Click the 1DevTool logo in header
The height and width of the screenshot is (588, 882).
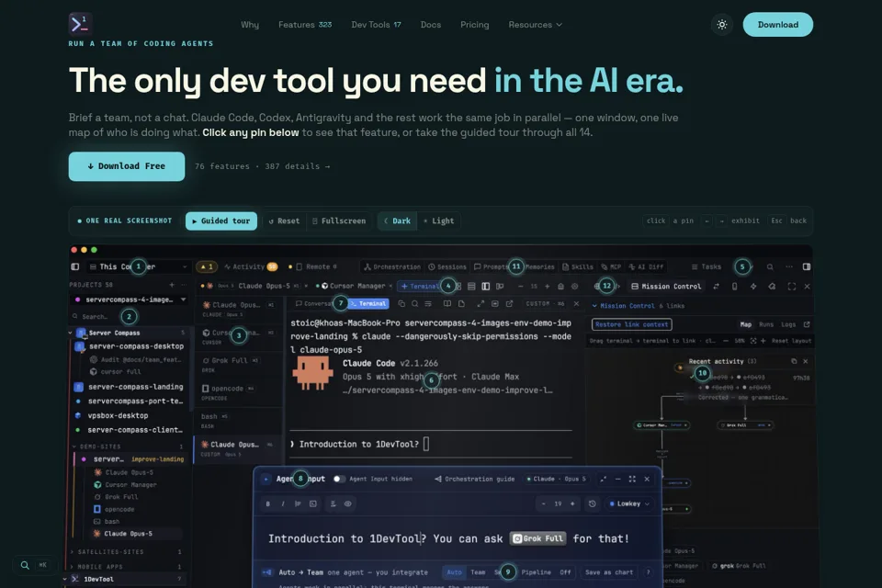[x=81, y=24]
